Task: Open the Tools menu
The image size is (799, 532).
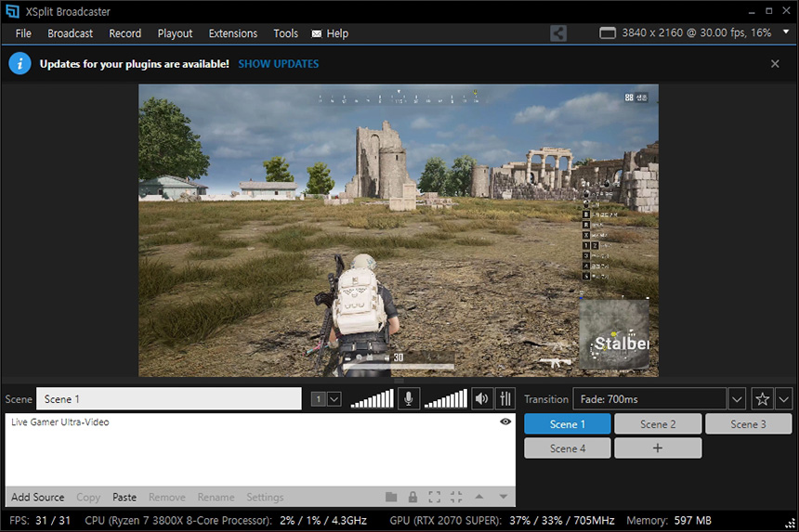Action: point(285,33)
